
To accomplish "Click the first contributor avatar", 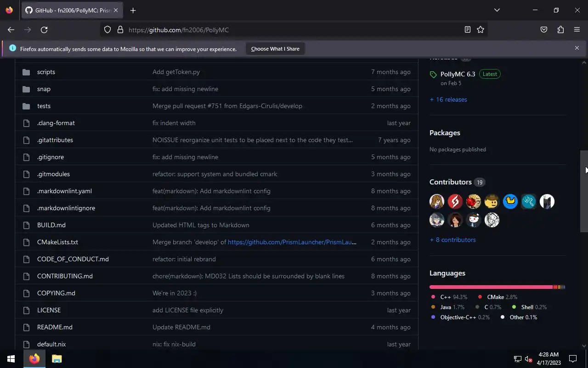I will (x=437, y=201).
